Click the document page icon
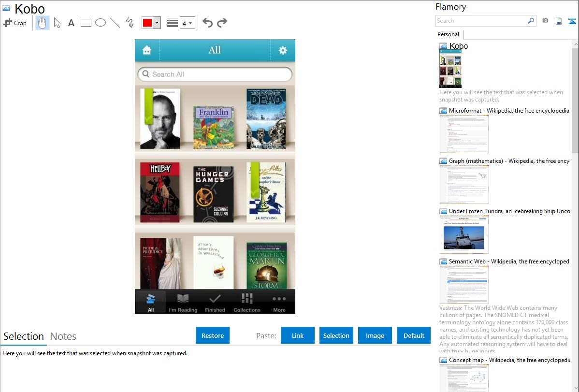Viewport: 579px width, 392px height. (x=559, y=21)
